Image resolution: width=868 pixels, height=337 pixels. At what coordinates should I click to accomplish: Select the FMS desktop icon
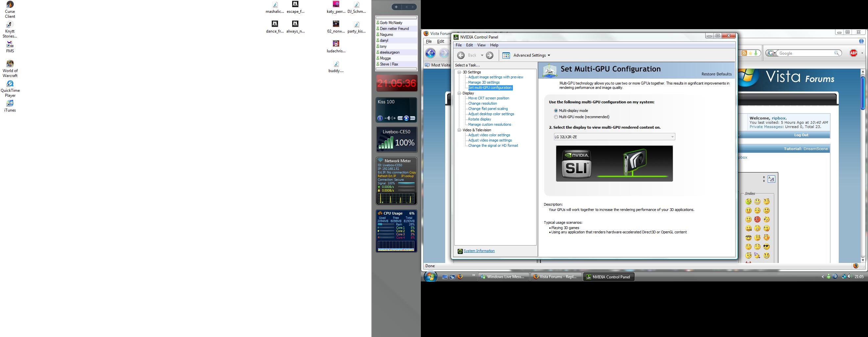coord(10,46)
